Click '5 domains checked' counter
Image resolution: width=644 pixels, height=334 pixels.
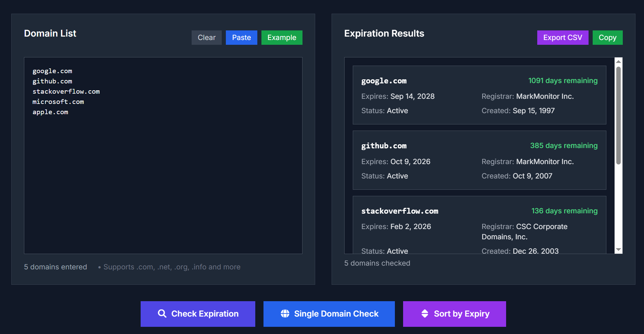click(x=377, y=263)
